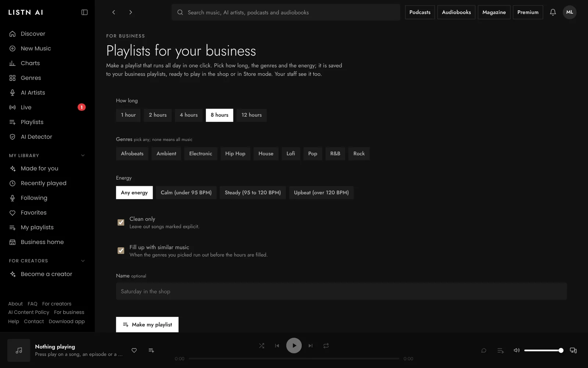This screenshot has width=588, height=368.
Task: Toggle repeat mode icon
Action: point(326,346)
